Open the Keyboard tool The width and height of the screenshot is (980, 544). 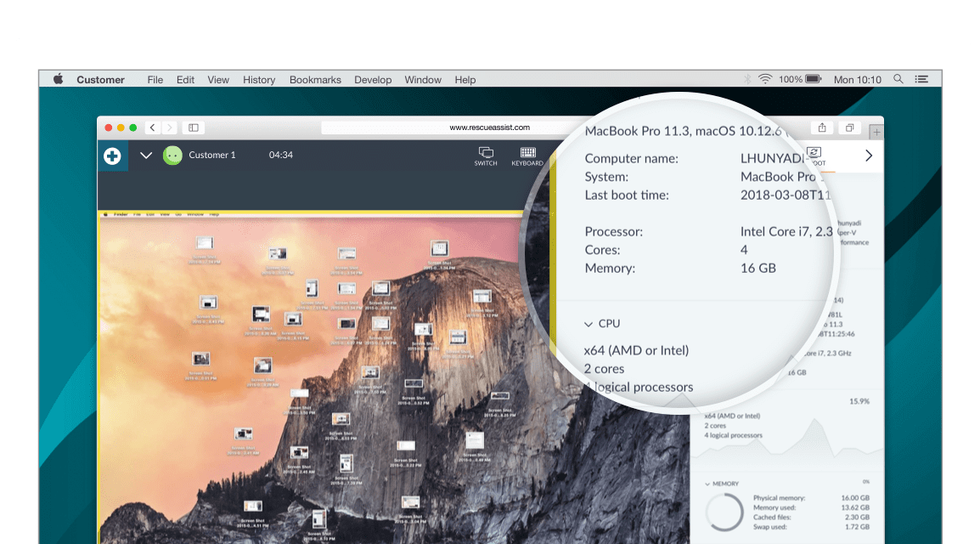527,156
